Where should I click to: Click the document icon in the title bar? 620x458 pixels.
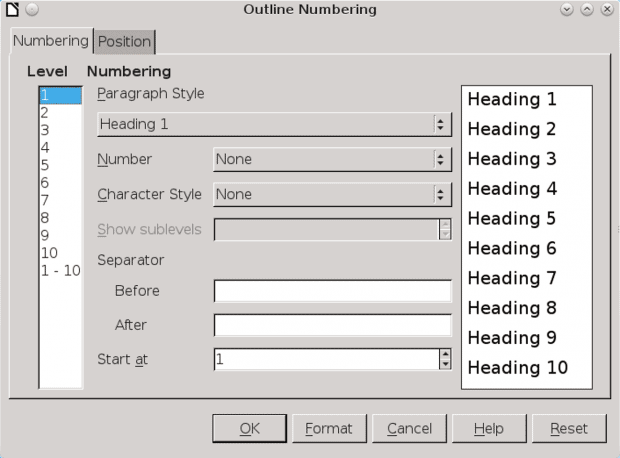[x=12, y=9]
